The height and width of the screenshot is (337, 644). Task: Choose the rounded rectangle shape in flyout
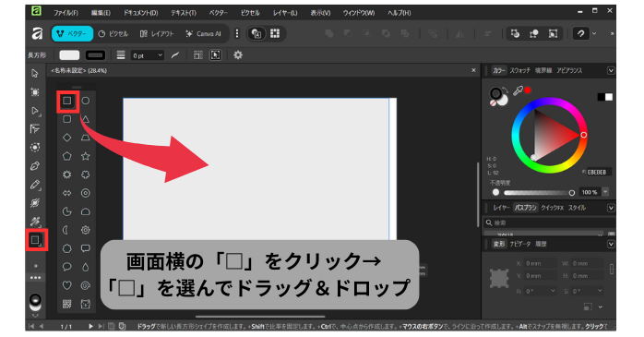(x=67, y=119)
